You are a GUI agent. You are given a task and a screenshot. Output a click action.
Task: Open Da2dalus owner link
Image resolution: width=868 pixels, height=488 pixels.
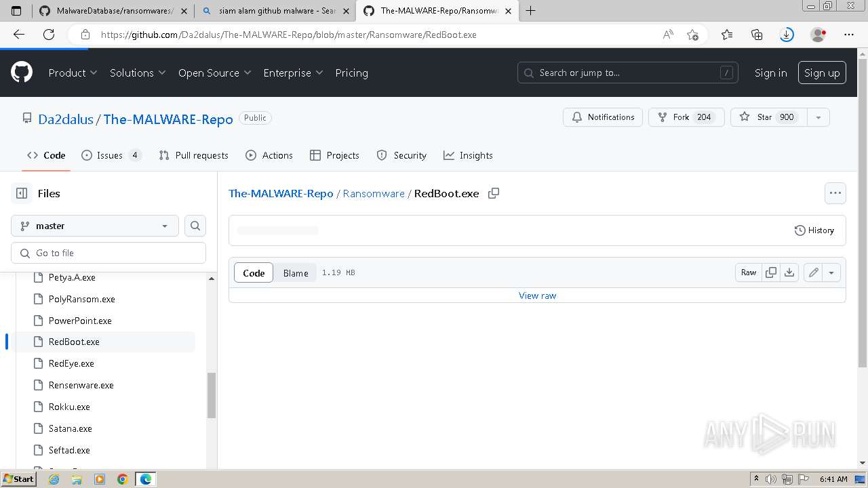pyautogui.click(x=66, y=119)
